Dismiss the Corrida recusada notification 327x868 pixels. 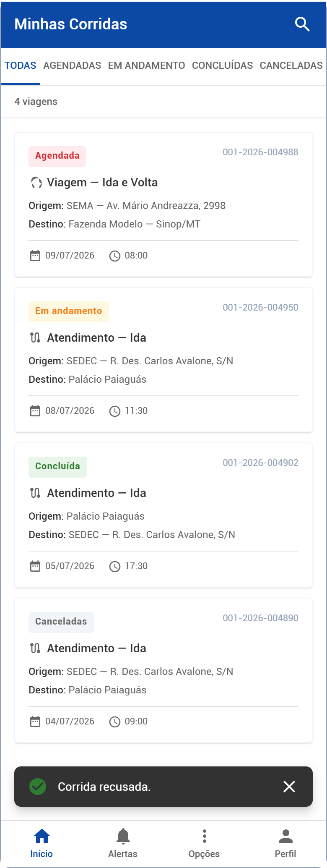289,787
